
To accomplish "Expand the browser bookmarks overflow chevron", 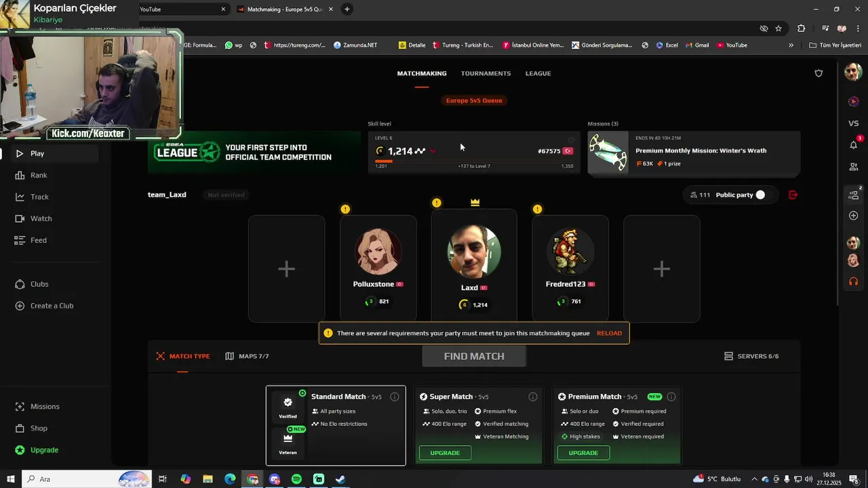I will (791, 45).
